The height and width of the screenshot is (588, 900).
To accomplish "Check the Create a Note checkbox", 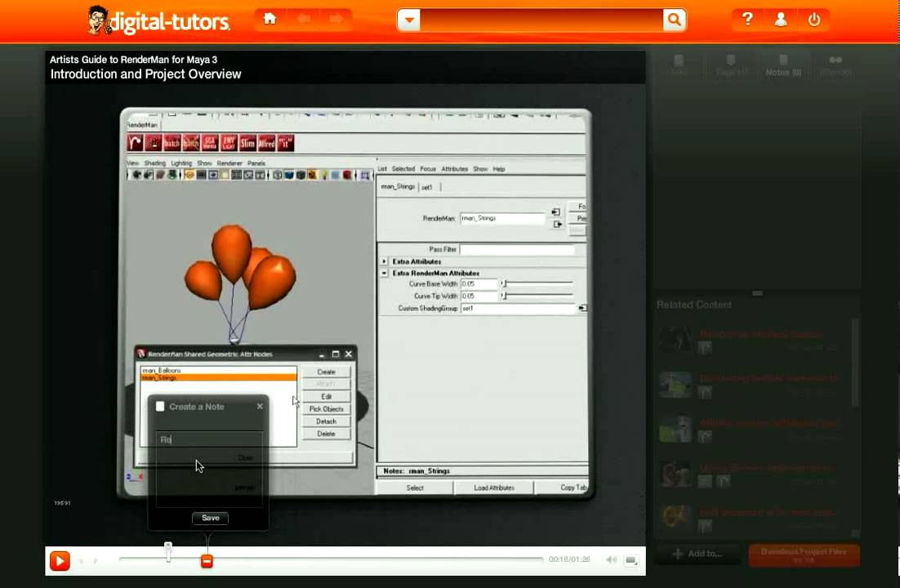I will click(160, 407).
